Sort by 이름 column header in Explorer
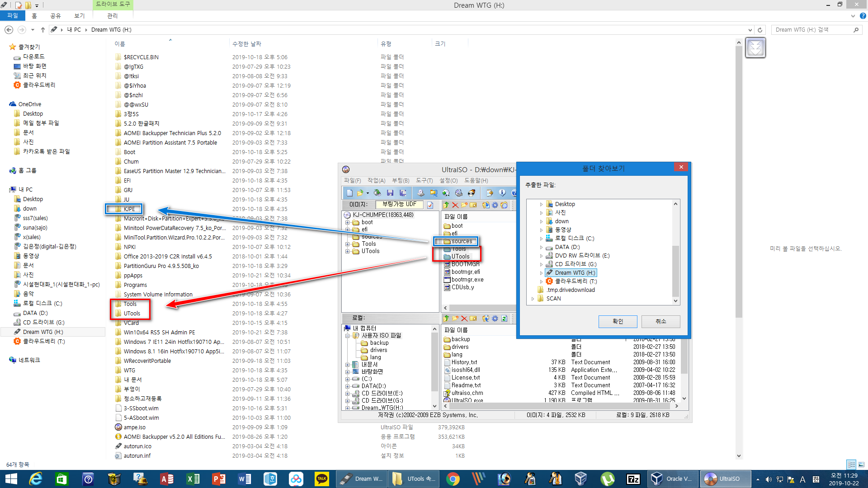Image resolution: width=868 pixels, height=488 pixels. pyautogui.click(x=120, y=44)
